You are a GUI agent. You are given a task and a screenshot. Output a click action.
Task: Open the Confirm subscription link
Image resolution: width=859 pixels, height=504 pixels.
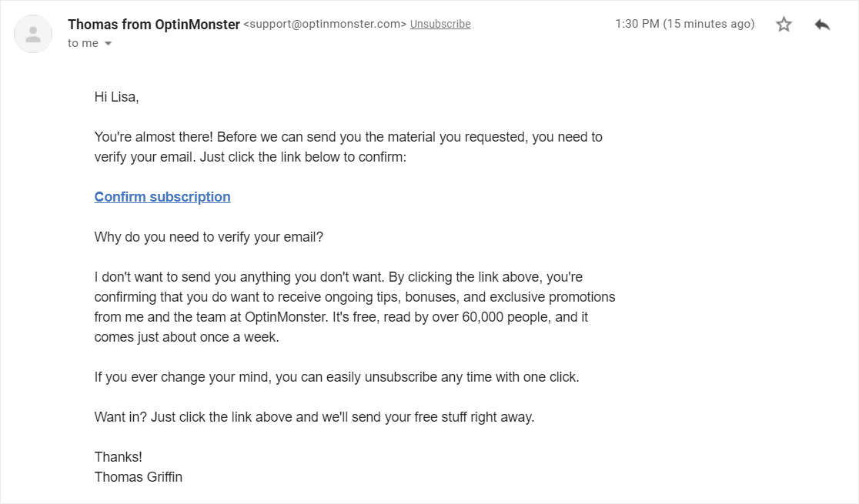point(162,197)
